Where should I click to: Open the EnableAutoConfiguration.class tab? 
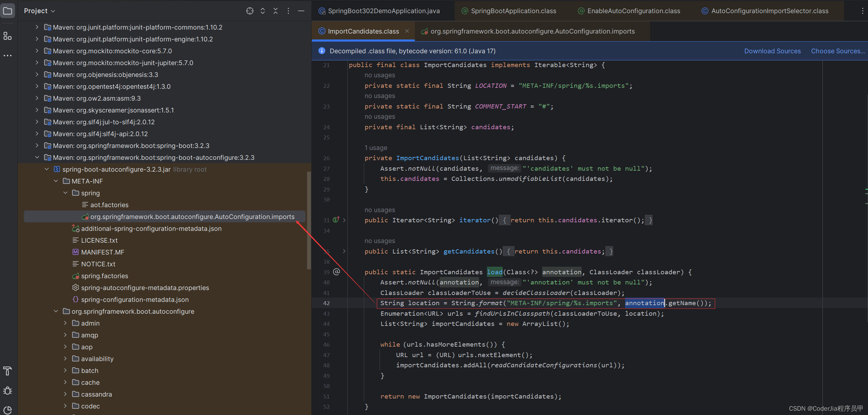click(633, 11)
